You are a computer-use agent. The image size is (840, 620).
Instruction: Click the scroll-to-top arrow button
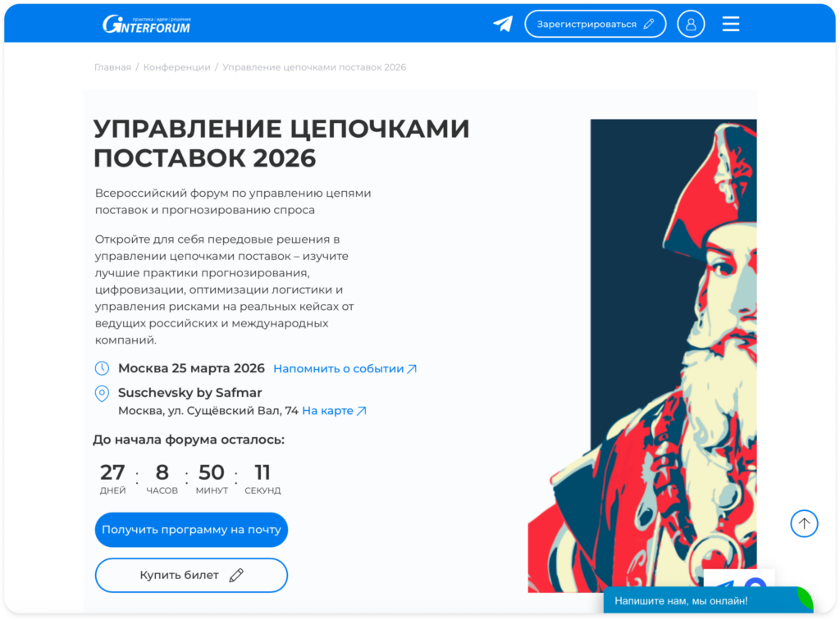pyautogui.click(x=804, y=523)
